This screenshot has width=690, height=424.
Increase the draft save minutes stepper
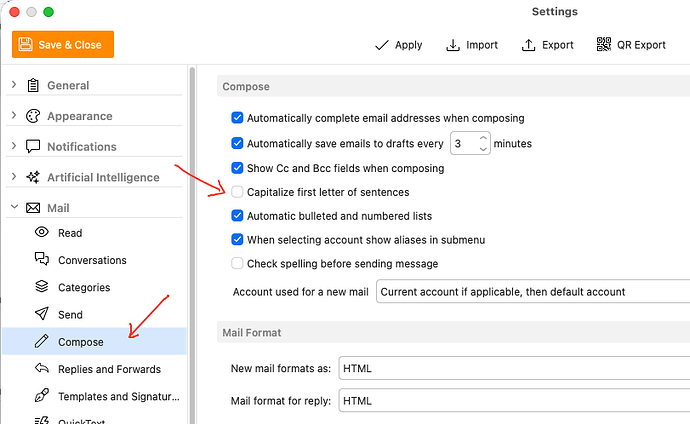pos(483,138)
